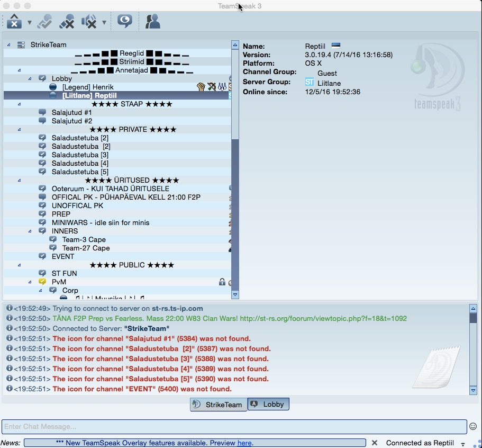Click the Saladustetuba [5] channel icon
Viewport: 482px width, 448px height.
pos(42,172)
